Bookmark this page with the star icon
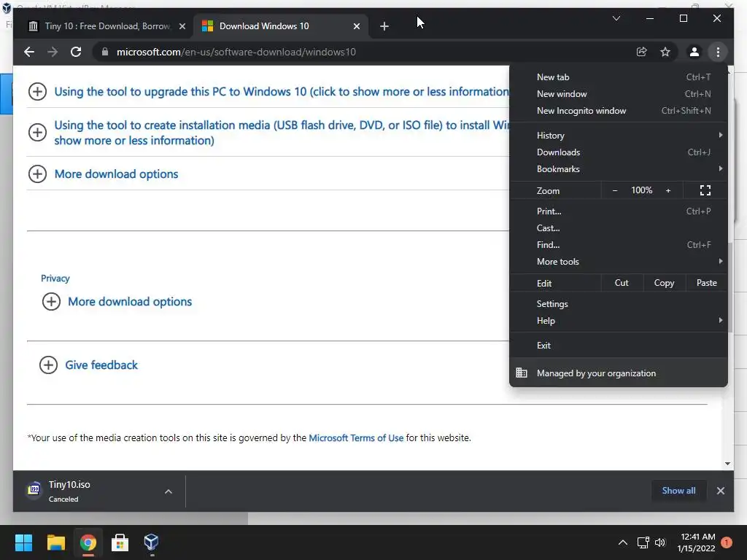747x560 pixels. coord(665,52)
